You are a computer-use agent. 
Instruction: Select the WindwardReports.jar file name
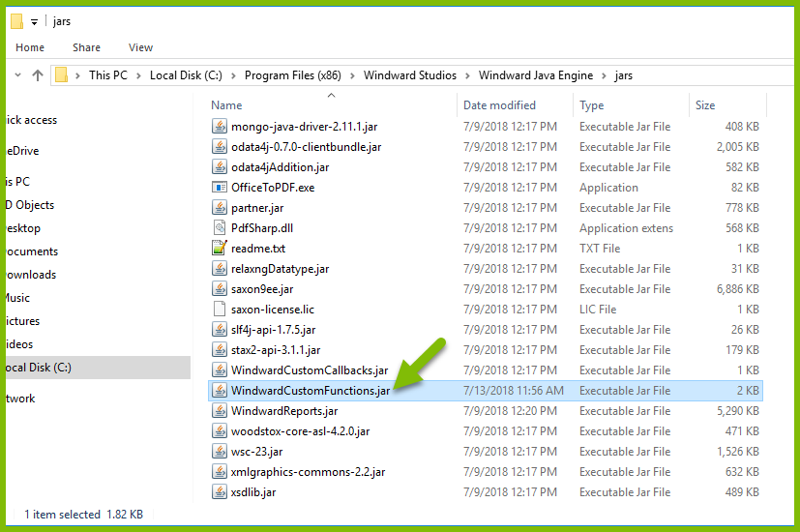[284, 411]
